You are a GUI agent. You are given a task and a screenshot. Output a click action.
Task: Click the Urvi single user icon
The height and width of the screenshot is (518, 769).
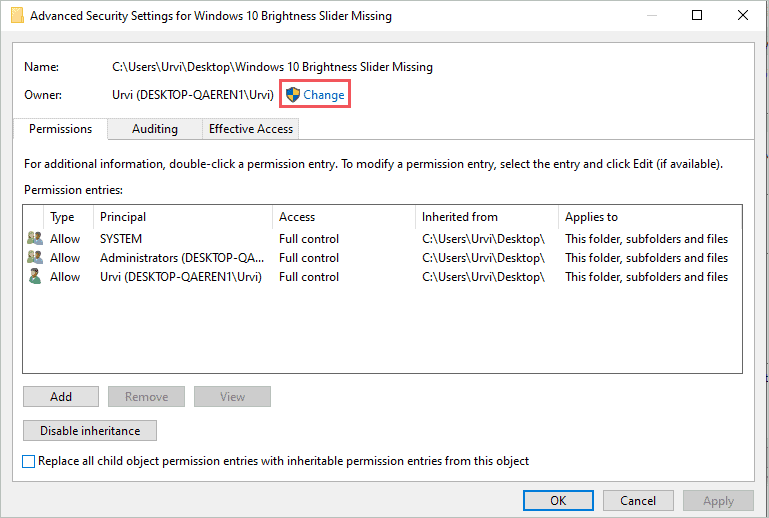coord(35,277)
